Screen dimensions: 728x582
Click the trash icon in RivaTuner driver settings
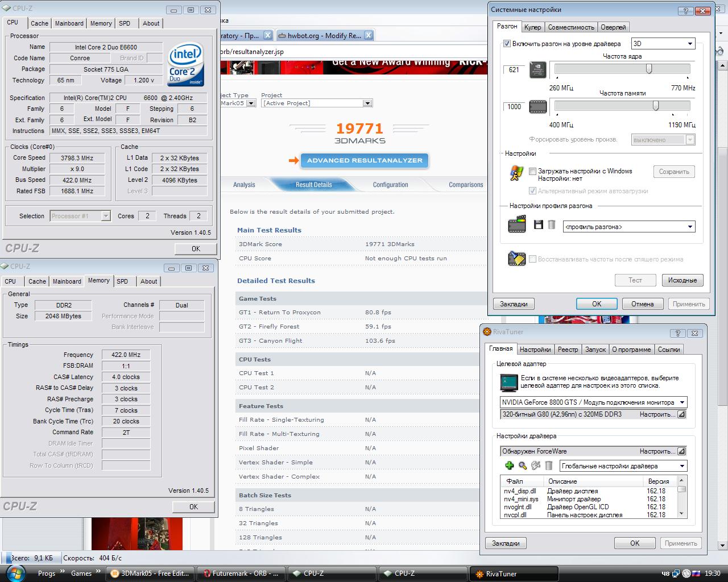click(x=549, y=466)
